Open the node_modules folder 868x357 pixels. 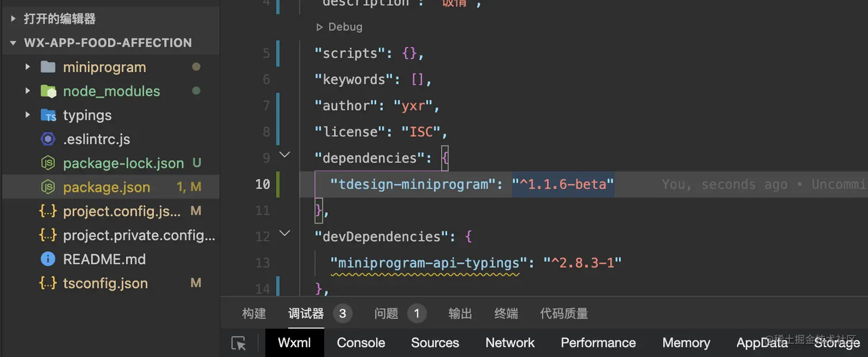pyautogui.click(x=111, y=91)
